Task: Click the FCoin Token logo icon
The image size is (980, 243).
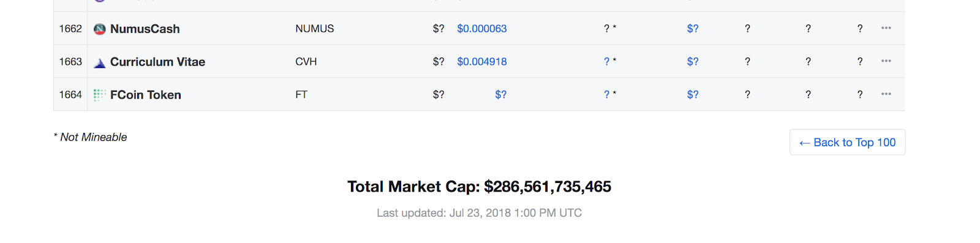Action: click(x=99, y=95)
